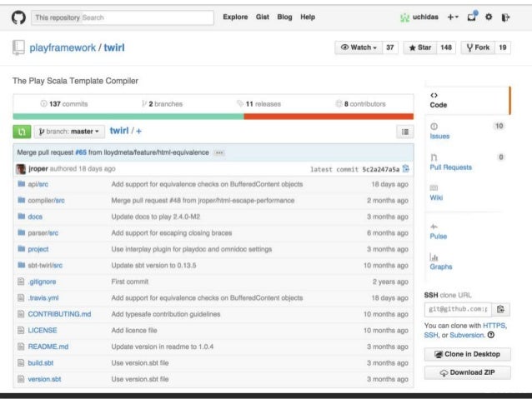Copy clone URL with clipboard icon

501,309
